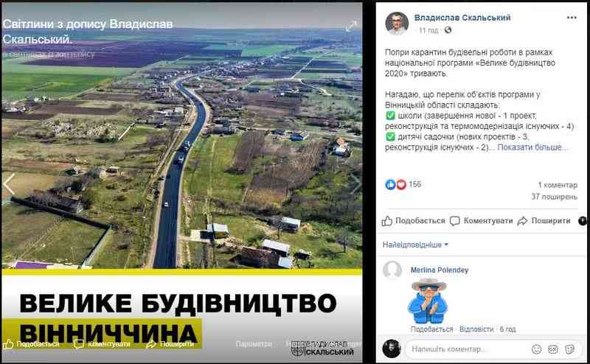Like the post with Подобається button

coord(413,221)
